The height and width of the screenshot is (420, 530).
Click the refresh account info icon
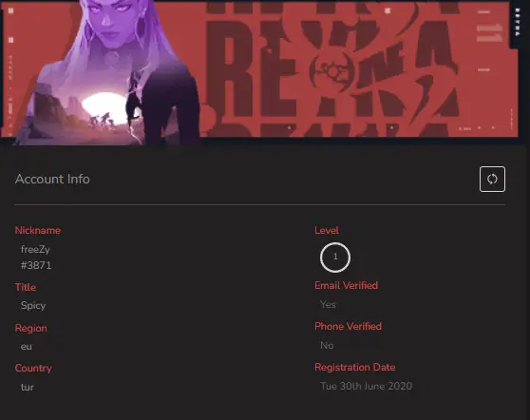(x=492, y=179)
